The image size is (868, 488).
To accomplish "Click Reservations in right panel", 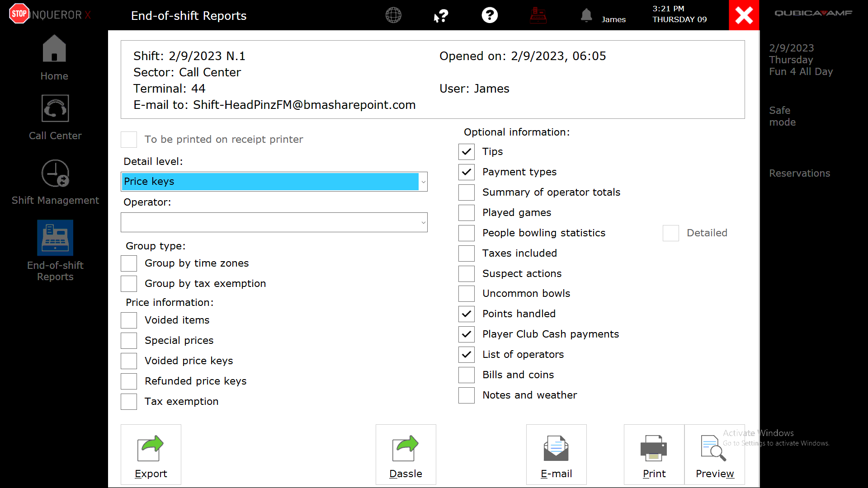I will [799, 173].
